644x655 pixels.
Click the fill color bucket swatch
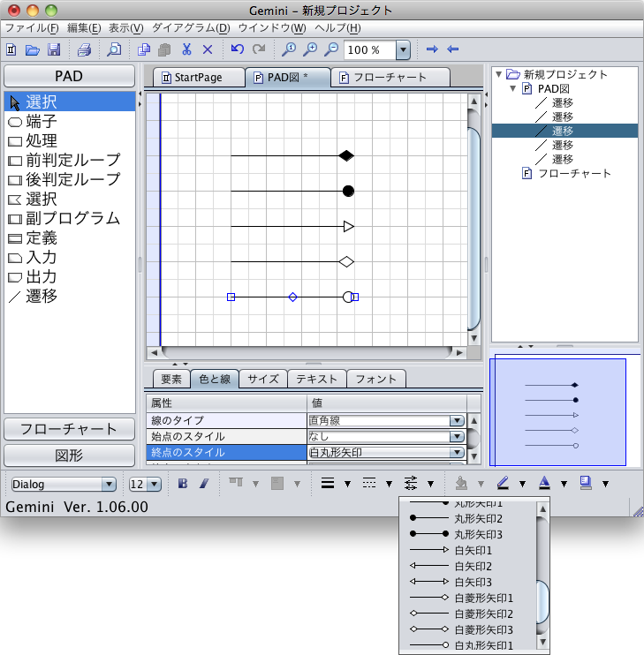point(461,484)
